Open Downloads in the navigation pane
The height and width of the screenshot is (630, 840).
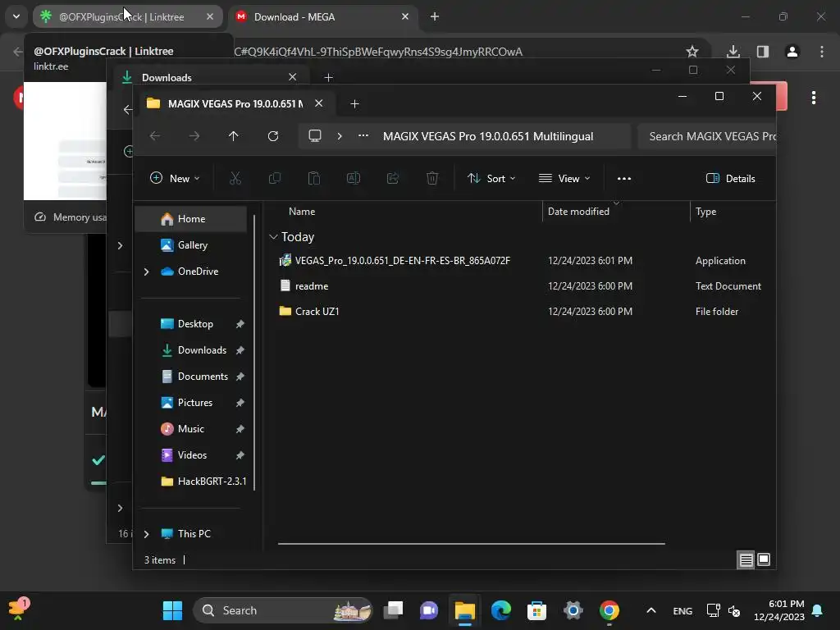(194, 349)
